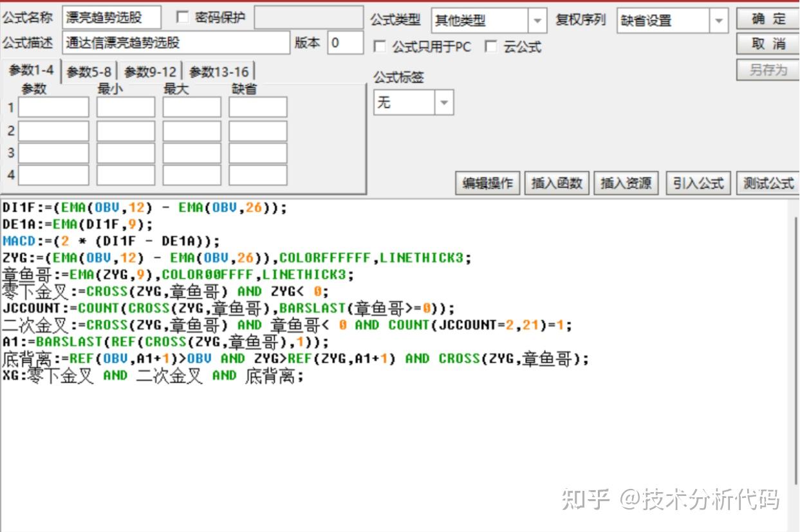This screenshot has height=532, width=800.
Task: Switch to the 参数5-8 tab
Action: 89,72
